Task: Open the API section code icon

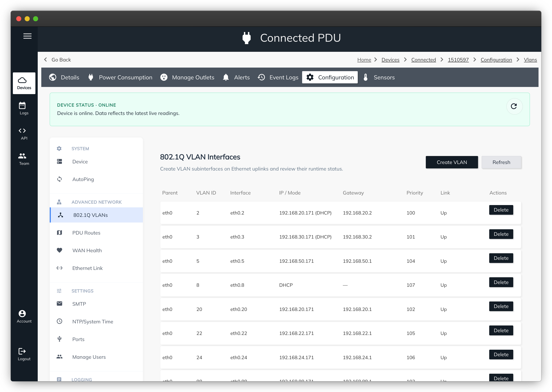Action: point(22,131)
